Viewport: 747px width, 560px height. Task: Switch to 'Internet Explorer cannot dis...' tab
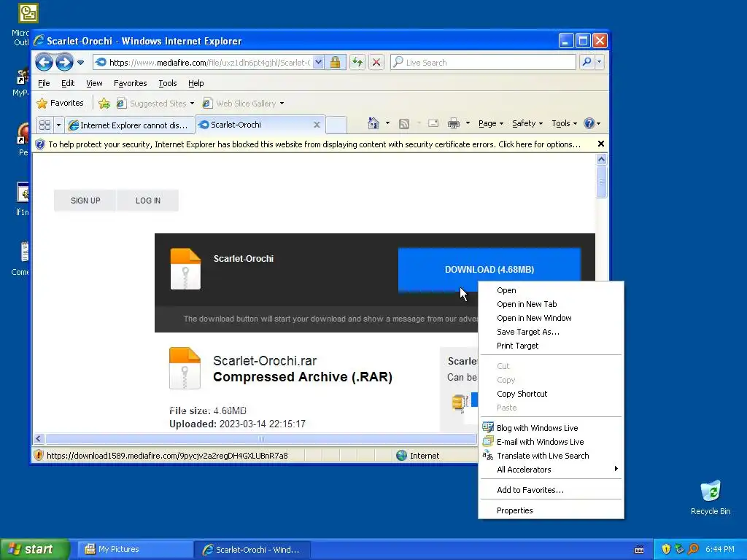(130, 125)
